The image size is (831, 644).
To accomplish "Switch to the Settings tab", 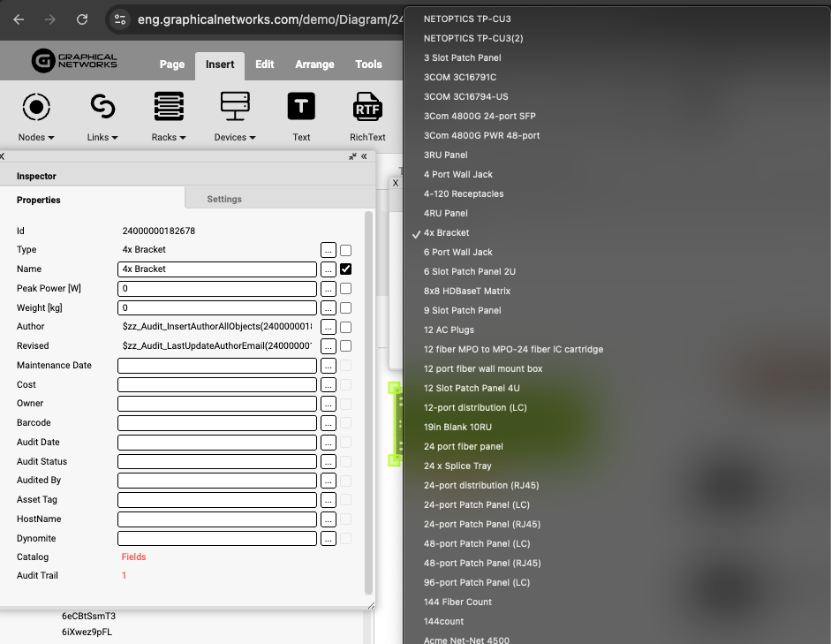I will point(224,200).
